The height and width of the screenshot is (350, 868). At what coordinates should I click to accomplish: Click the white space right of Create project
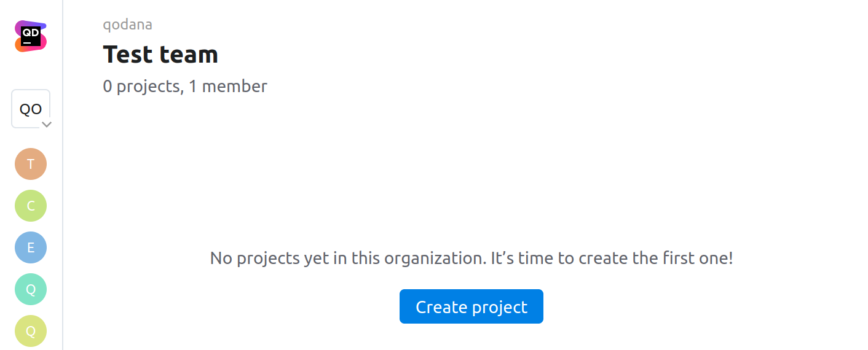point(676,306)
